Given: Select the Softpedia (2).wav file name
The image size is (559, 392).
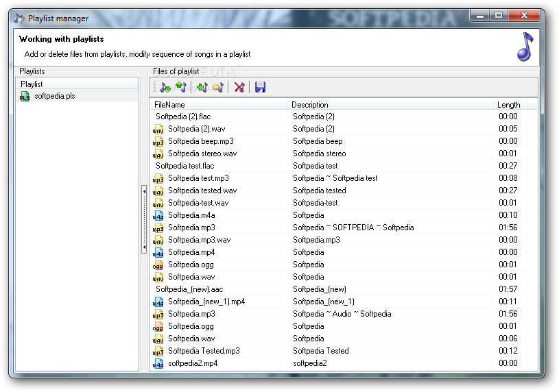Looking at the screenshot, I should (x=196, y=129).
